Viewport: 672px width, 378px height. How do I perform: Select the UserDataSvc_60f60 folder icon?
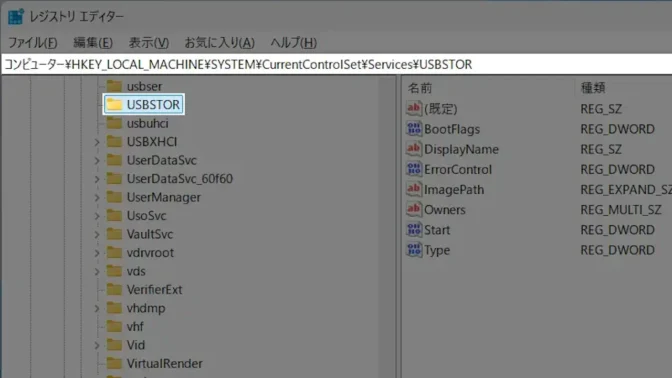pyautogui.click(x=114, y=179)
